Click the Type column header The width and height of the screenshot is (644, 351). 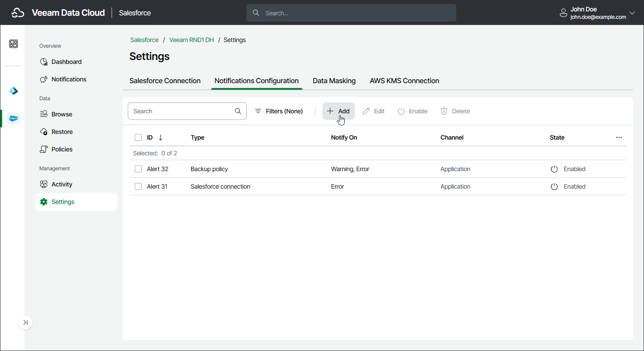[198, 137]
